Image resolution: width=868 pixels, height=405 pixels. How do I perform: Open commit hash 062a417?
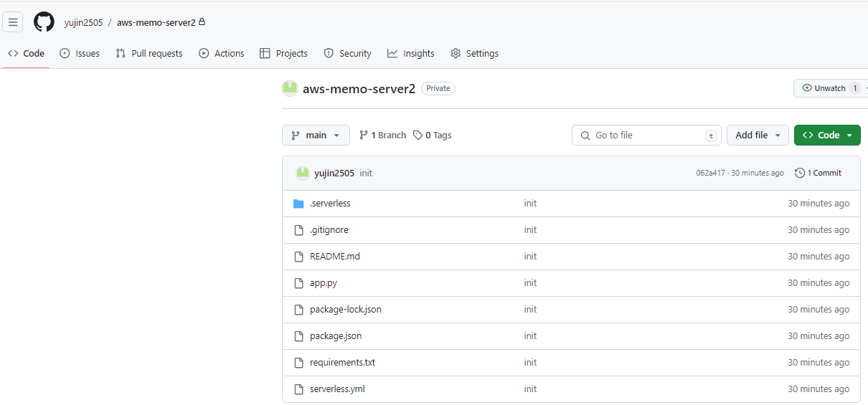pos(710,173)
